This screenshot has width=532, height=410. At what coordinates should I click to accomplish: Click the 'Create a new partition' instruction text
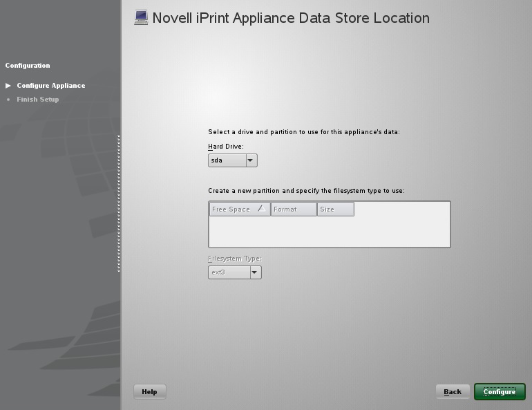(x=306, y=191)
